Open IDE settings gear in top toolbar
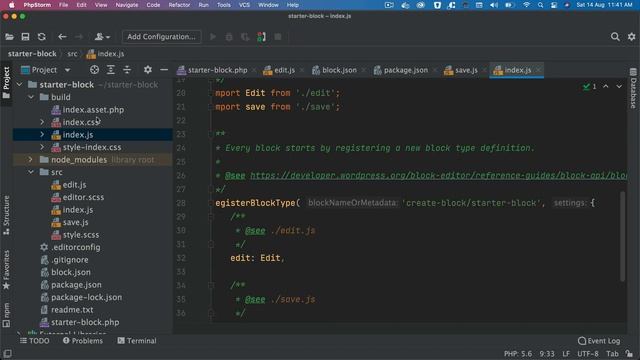The width and height of the screenshot is (640, 360). pyautogui.click(x=631, y=37)
